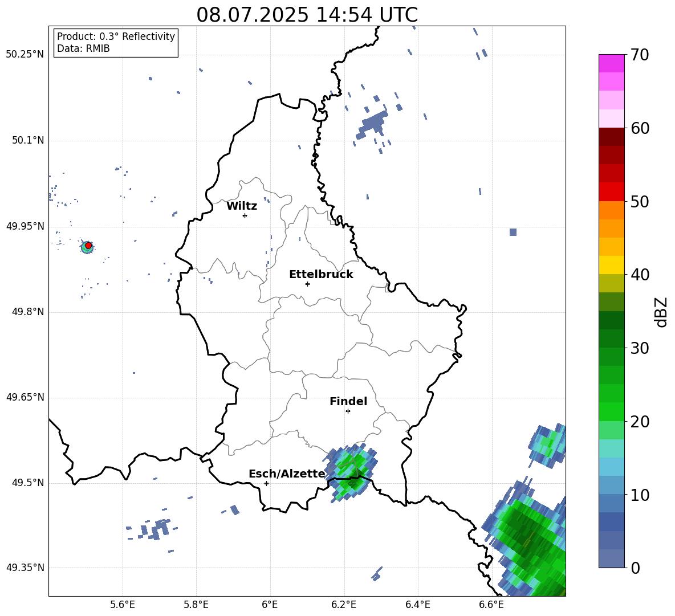Select the Ettelbruck station label
This screenshot has height=616, width=675.
point(321,274)
